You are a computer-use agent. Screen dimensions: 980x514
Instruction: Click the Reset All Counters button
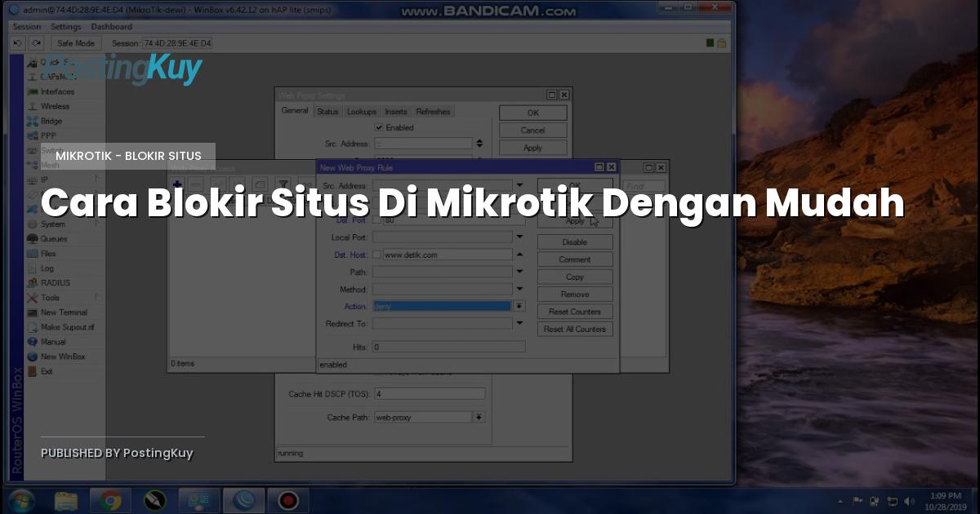575,329
